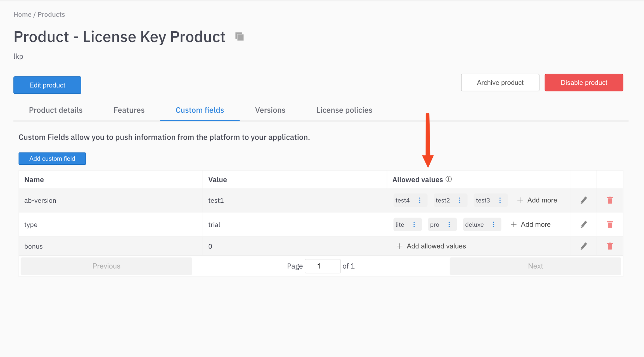Viewport: 644px width, 357px height.
Task: Open the options menu for pro value
Action: (x=449, y=224)
